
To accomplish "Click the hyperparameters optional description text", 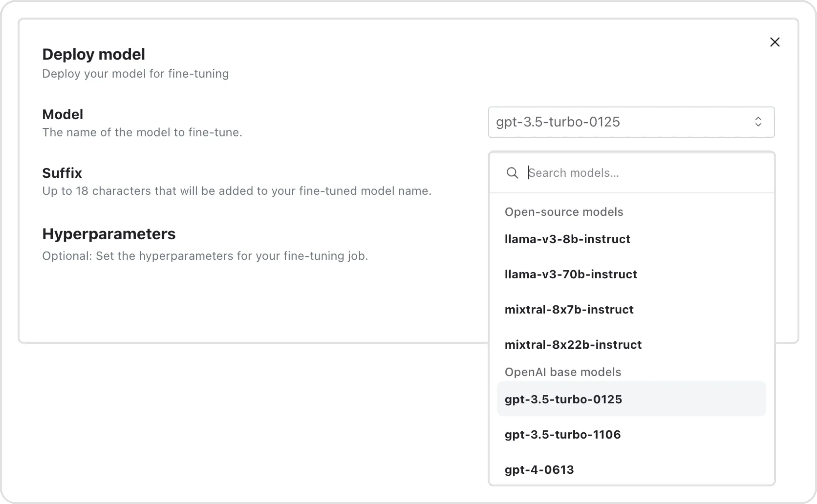I will [205, 256].
